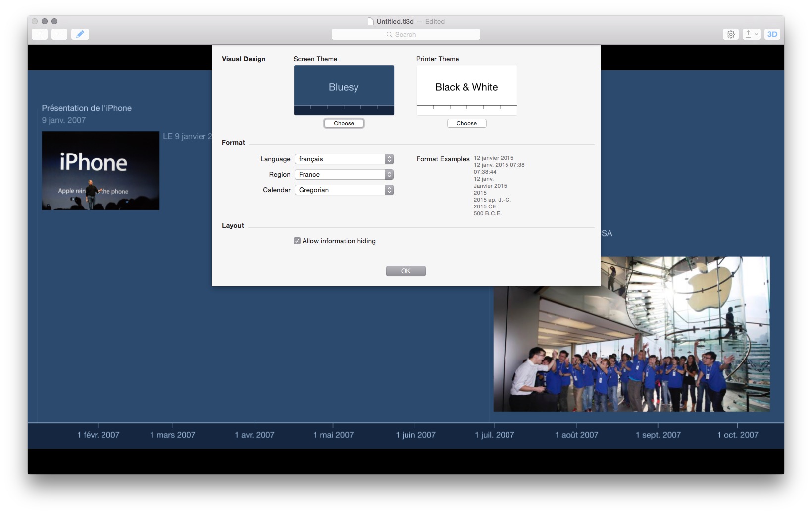Click the Visual Design section heading
Image resolution: width=812 pixels, height=514 pixels.
[244, 59]
